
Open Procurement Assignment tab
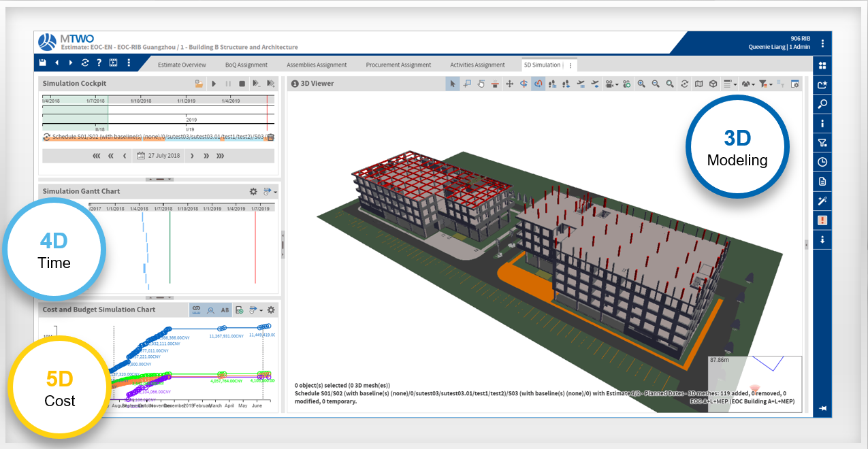coord(398,65)
